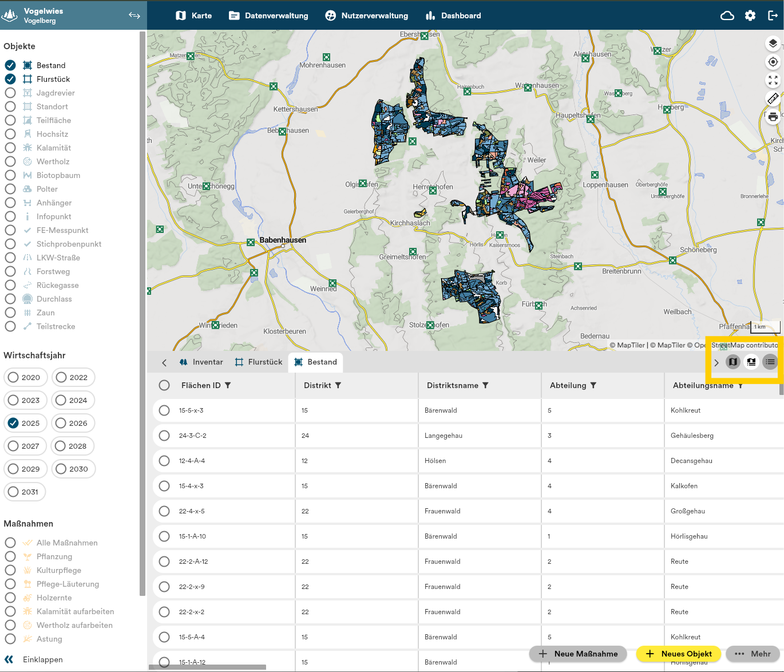The height and width of the screenshot is (672, 784).
Task: Switch to list-only view icon
Action: [x=770, y=362]
